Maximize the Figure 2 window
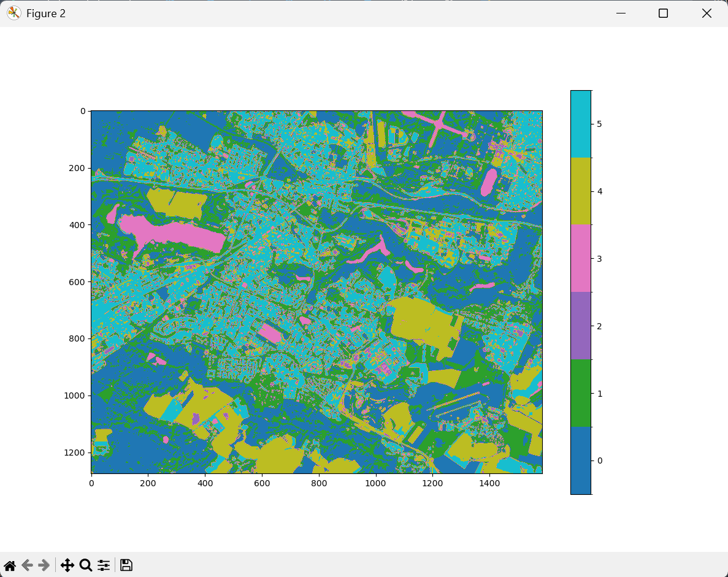 663,13
